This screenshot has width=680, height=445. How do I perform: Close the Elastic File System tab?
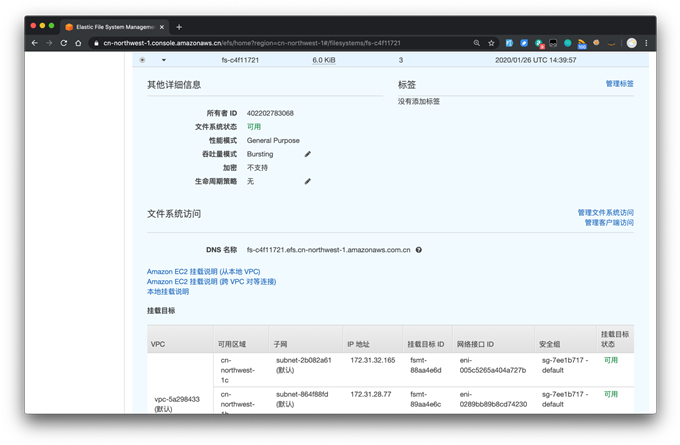click(x=162, y=27)
